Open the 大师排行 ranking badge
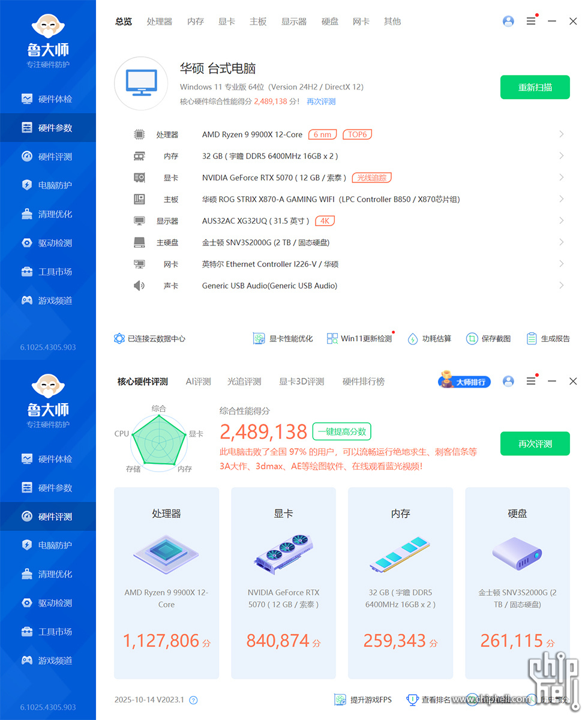The image size is (588, 720). (464, 381)
